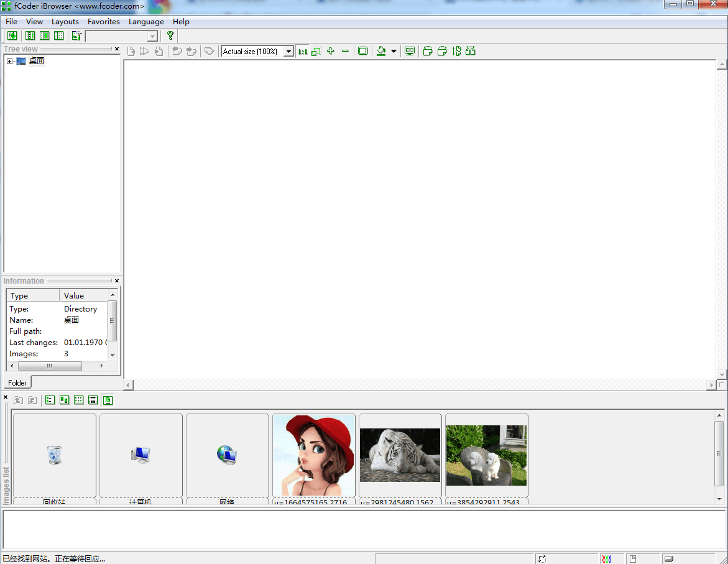
Task: Open the background color picker dropdown
Action: pyautogui.click(x=394, y=51)
